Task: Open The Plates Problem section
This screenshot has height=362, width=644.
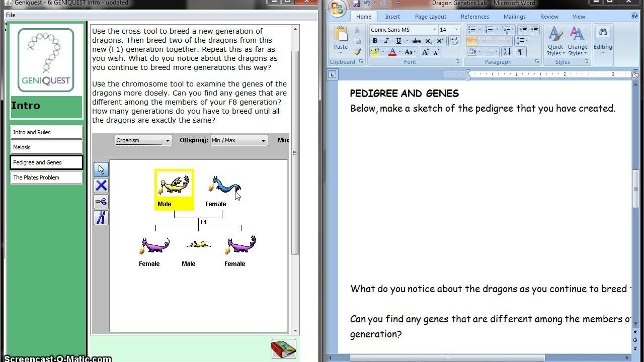Action: click(x=46, y=177)
